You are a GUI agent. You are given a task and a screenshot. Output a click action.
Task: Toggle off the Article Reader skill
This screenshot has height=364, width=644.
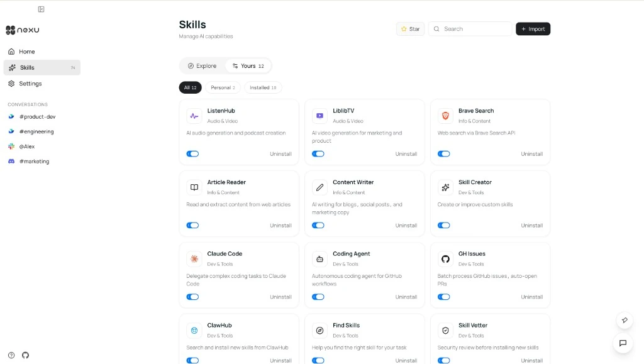pyautogui.click(x=192, y=226)
